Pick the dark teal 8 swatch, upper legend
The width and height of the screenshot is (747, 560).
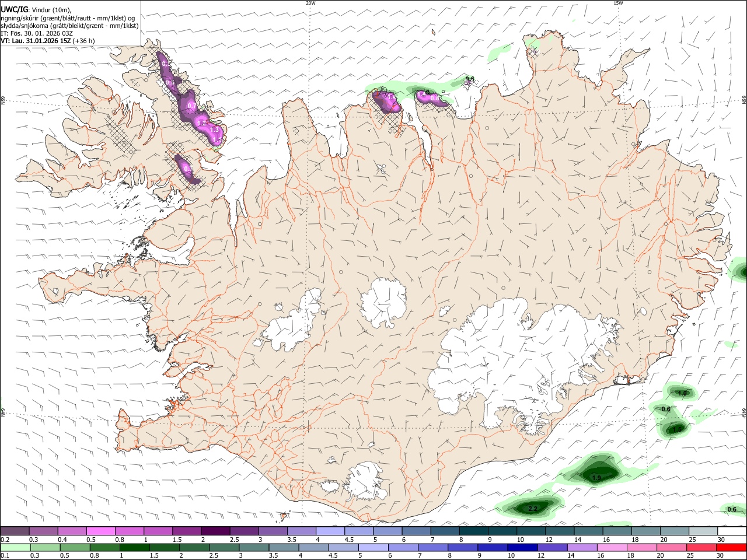[x=473, y=531]
